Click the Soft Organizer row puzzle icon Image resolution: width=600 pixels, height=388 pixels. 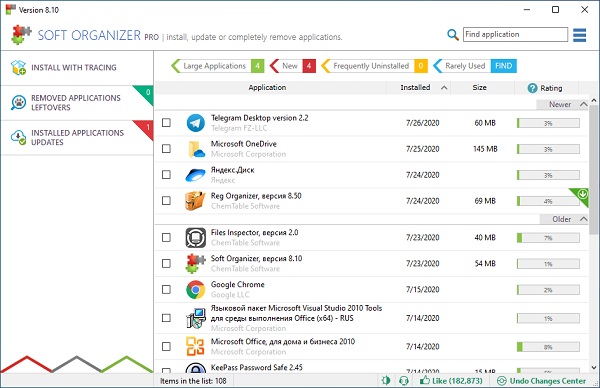pyautogui.click(x=196, y=263)
